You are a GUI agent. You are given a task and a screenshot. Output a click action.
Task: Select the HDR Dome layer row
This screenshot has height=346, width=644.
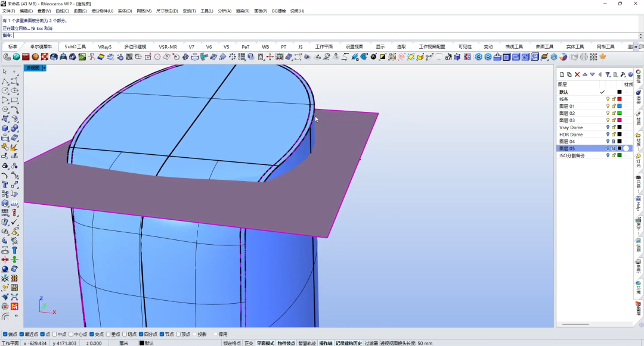point(595,135)
